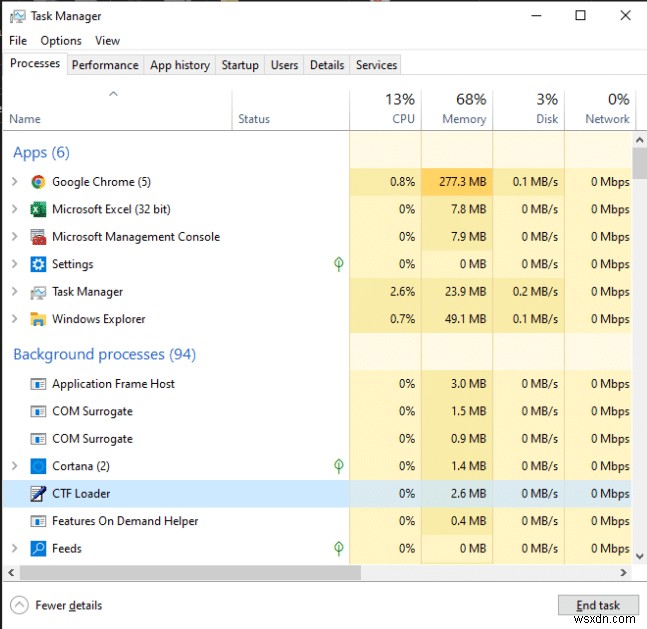The width and height of the screenshot is (647, 629).
Task: Select the Features On Demand Helper row
Action: click(317, 521)
